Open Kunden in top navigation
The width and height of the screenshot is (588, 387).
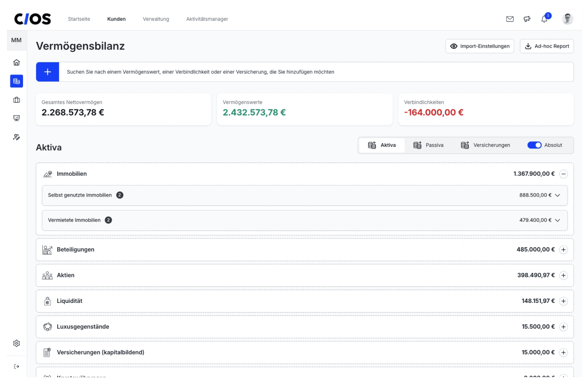[x=116, y=19]
